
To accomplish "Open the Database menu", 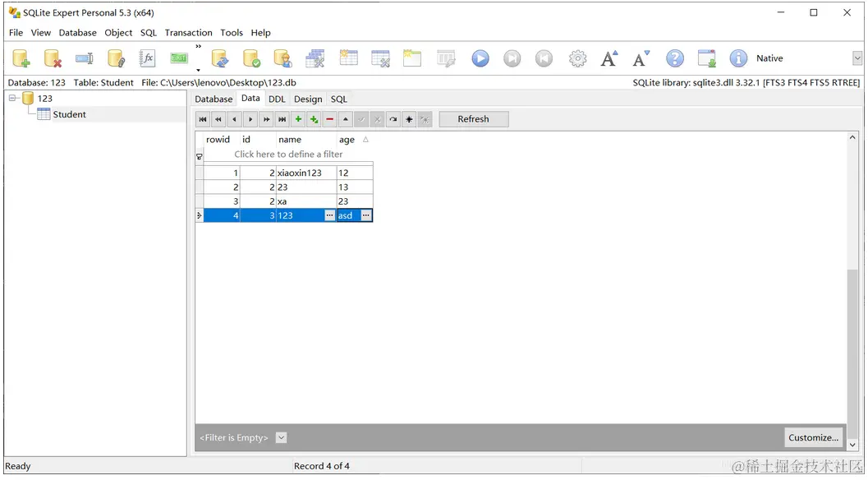I will pos(77,33).
